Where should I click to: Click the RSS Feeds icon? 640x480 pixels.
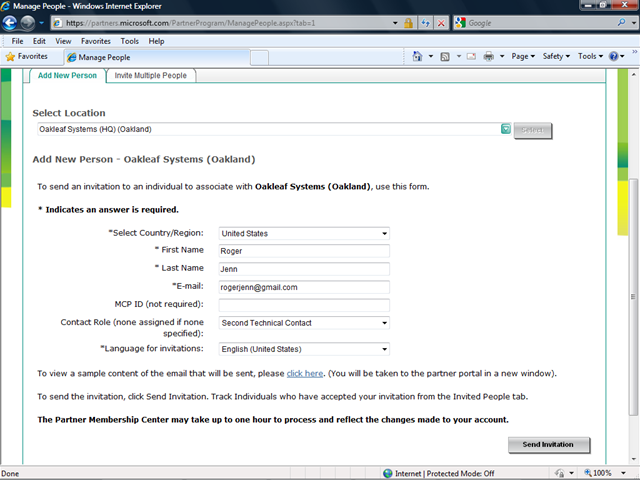(445, 57)
